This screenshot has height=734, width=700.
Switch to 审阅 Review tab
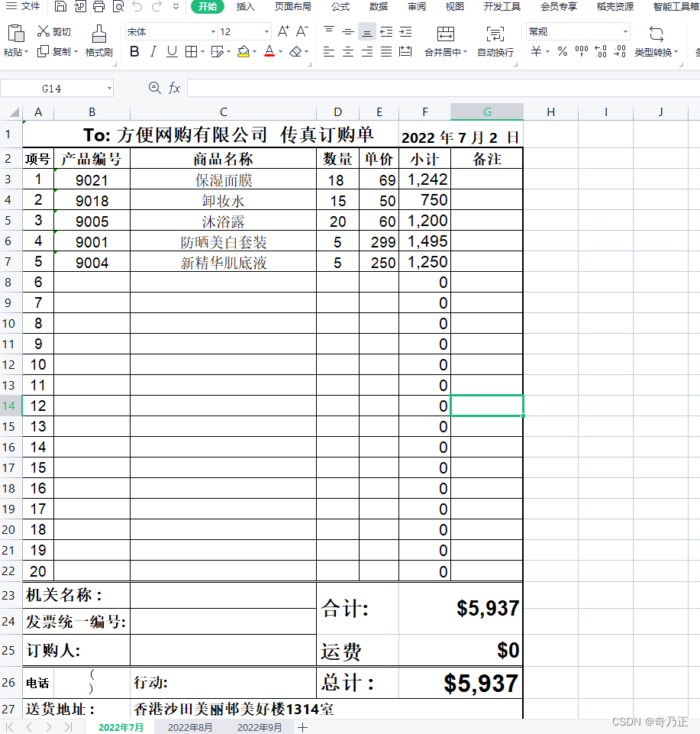coord(417,7)
